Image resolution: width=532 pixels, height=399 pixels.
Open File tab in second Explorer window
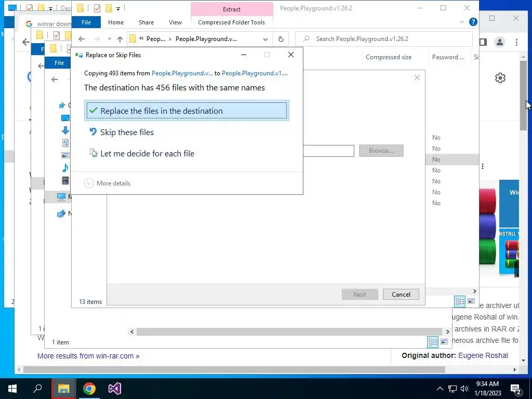coord(58,63)
